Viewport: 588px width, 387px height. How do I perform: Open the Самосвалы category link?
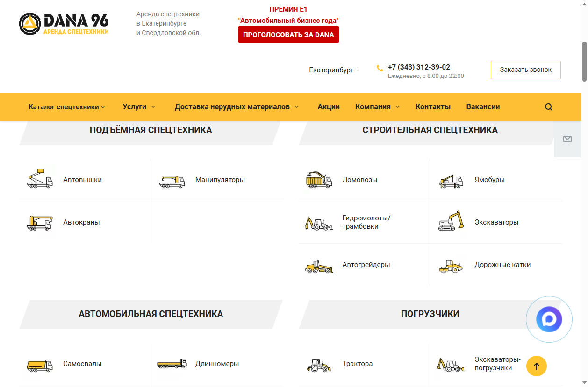[82, 364]
